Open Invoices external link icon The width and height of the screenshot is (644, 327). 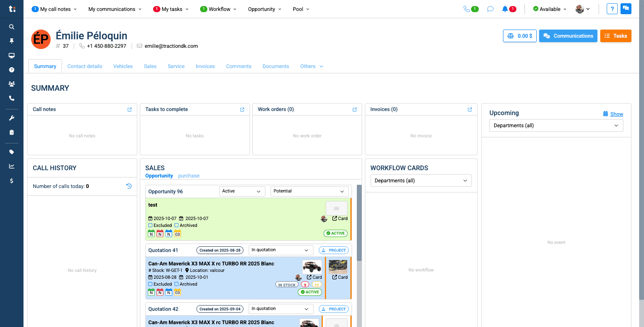click(x=470, y=109)
